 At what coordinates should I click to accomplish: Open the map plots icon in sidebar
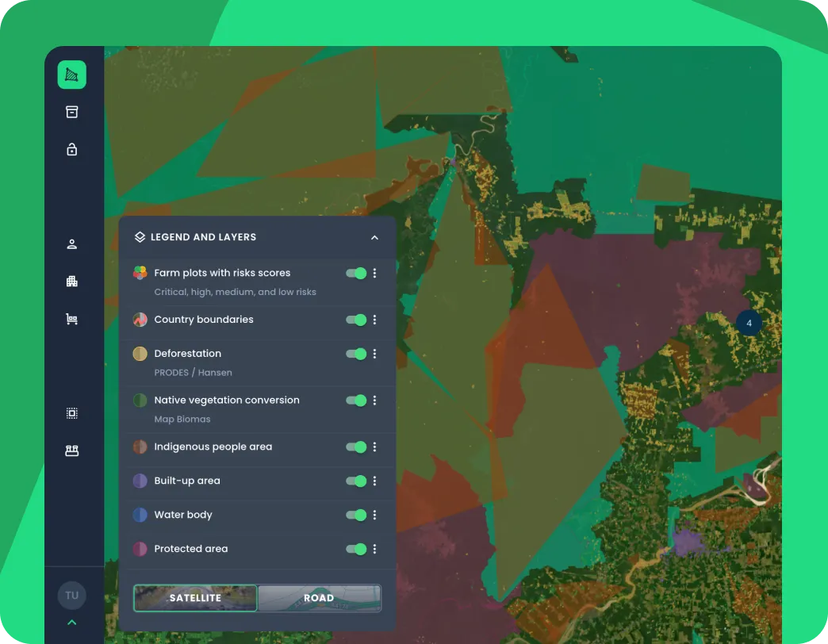(x=72, y=75)
